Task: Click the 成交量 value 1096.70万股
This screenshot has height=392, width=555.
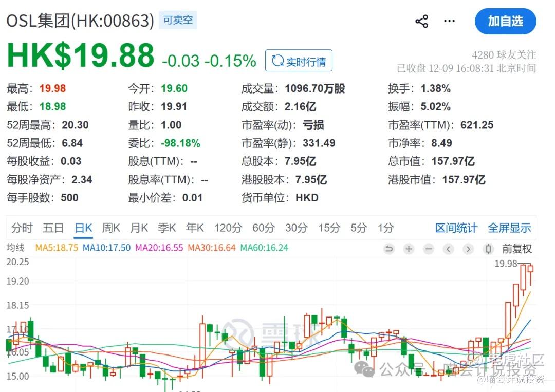Action: coord(315,88)
